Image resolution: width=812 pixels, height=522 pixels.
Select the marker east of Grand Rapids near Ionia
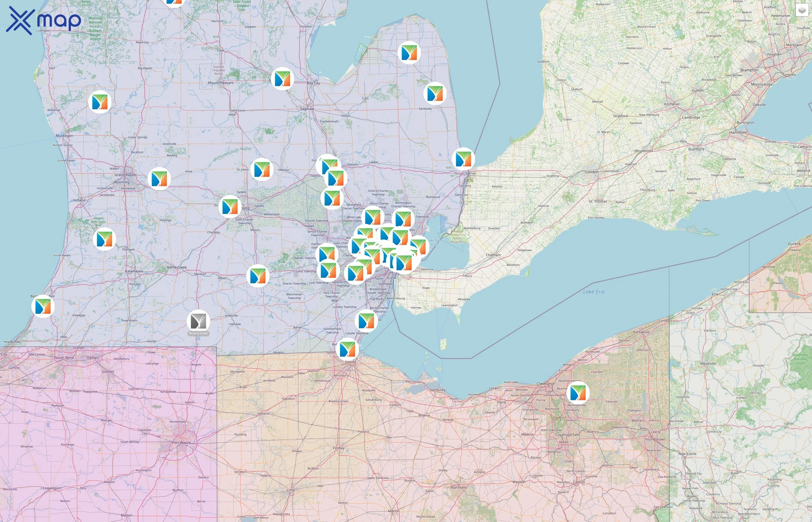[x=159, y=179]
